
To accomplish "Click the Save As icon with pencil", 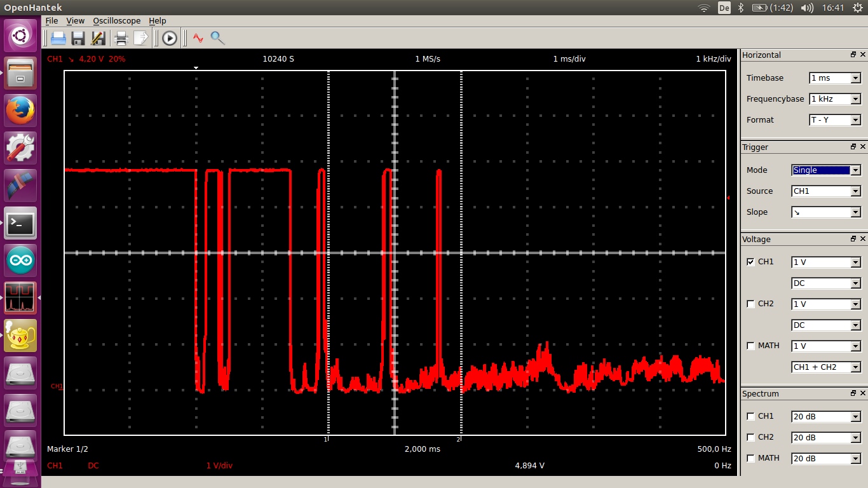I will pyautogui.click(x=98, y=38).
